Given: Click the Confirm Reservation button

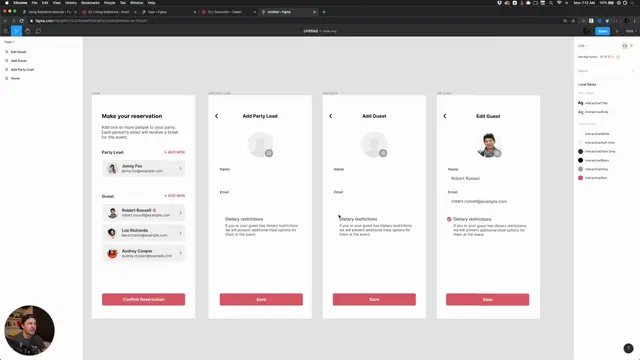Looking at the screenshot, I should [143, 299].
